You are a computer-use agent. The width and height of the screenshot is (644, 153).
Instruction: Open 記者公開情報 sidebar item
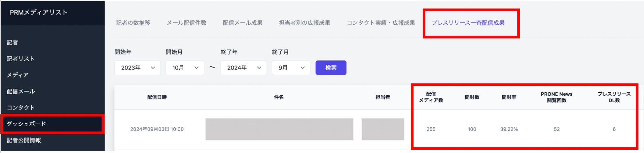(24, 140)
